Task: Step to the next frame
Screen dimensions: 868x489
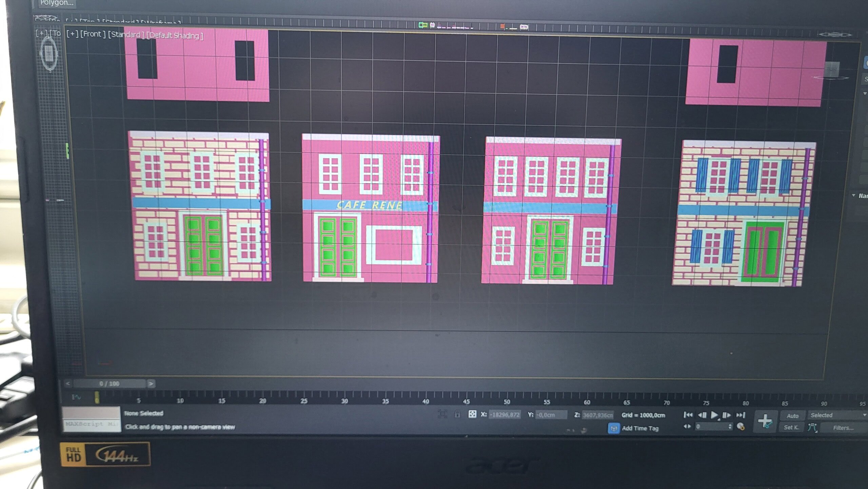Action: pyautogui.click(x=726, y=415)
